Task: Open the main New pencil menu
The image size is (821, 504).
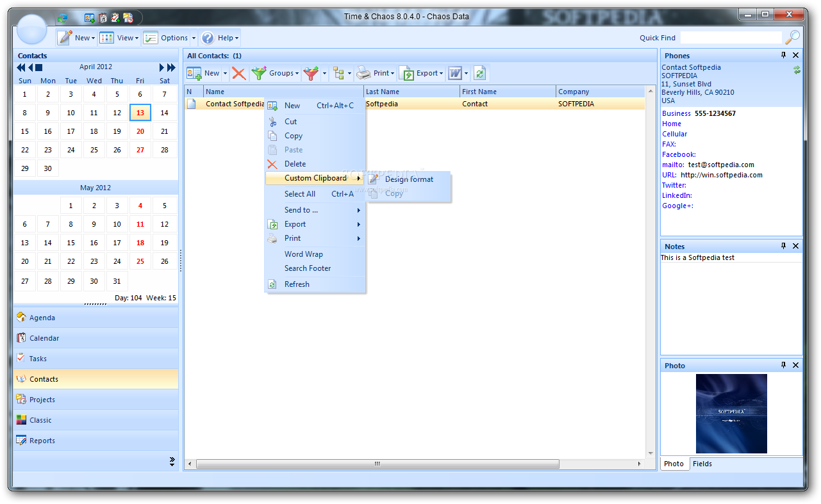Action: pos(76,38)
